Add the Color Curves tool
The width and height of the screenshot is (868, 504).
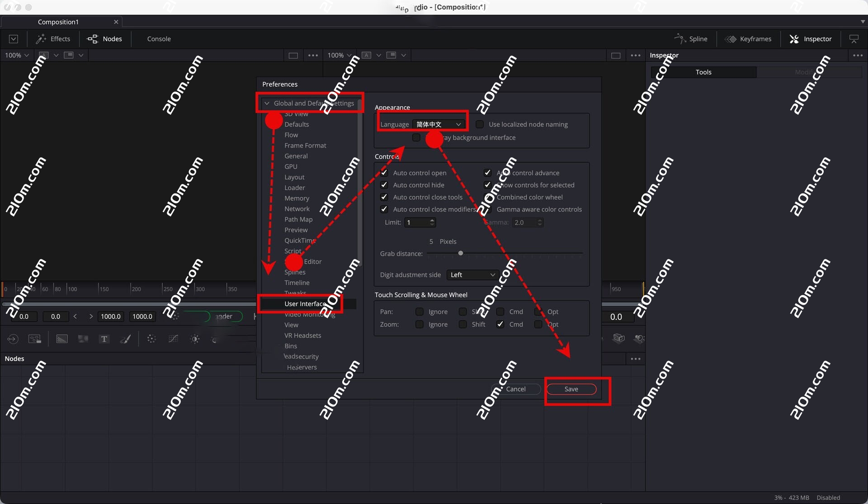[173, 339]
